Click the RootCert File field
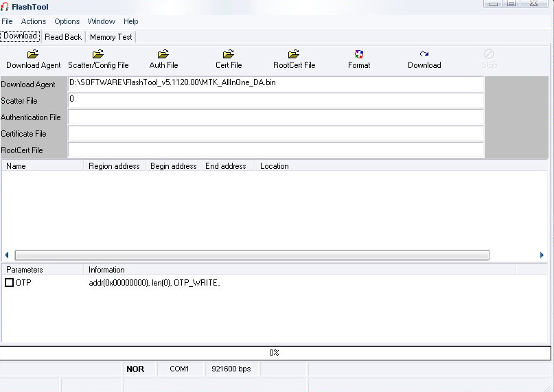The width and height of the screenshot is (554, 392). 275,150
